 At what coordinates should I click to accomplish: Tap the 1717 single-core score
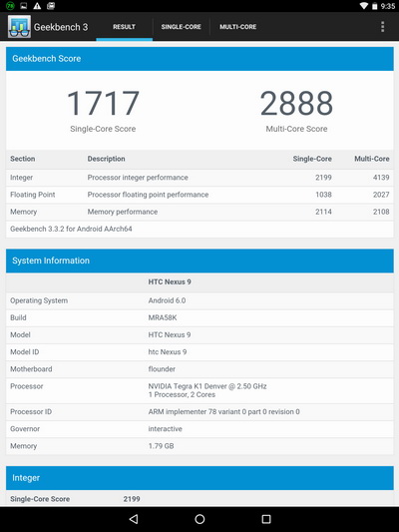(x=103, y=103)
